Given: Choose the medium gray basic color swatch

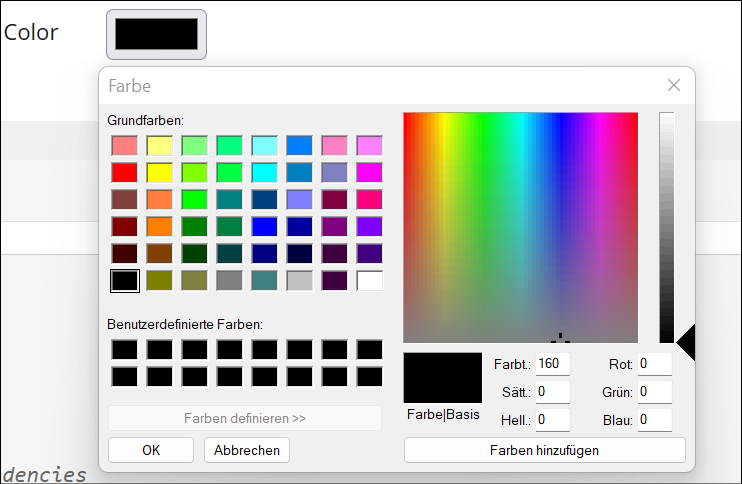Looking at the screenshot, I should pyautogui.click(x=230, y=281).
